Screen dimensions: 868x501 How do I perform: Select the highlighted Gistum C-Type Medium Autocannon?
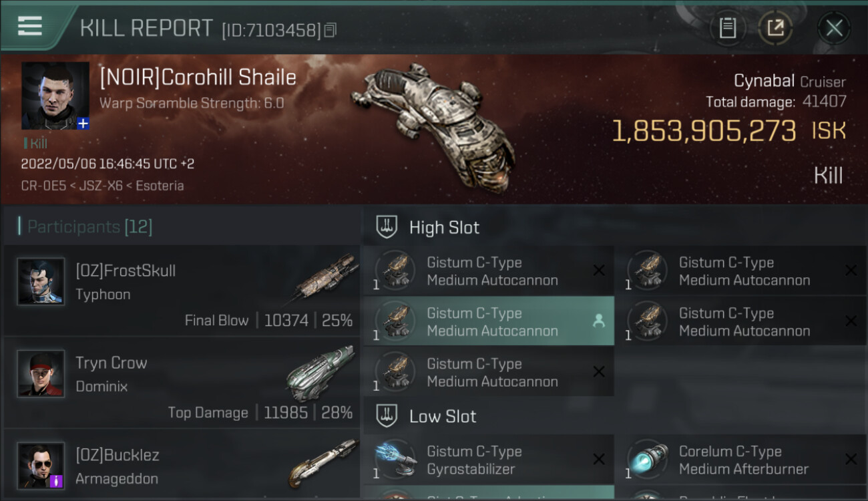click(488, 321)
